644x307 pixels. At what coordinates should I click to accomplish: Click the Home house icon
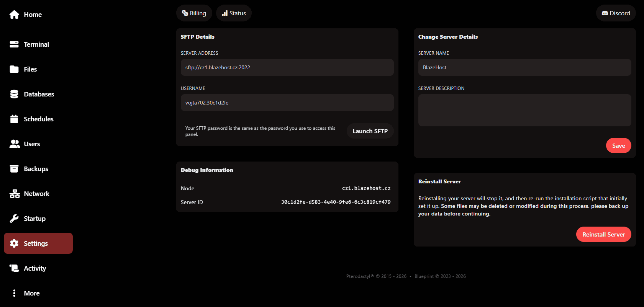click(x=14, y=15)
